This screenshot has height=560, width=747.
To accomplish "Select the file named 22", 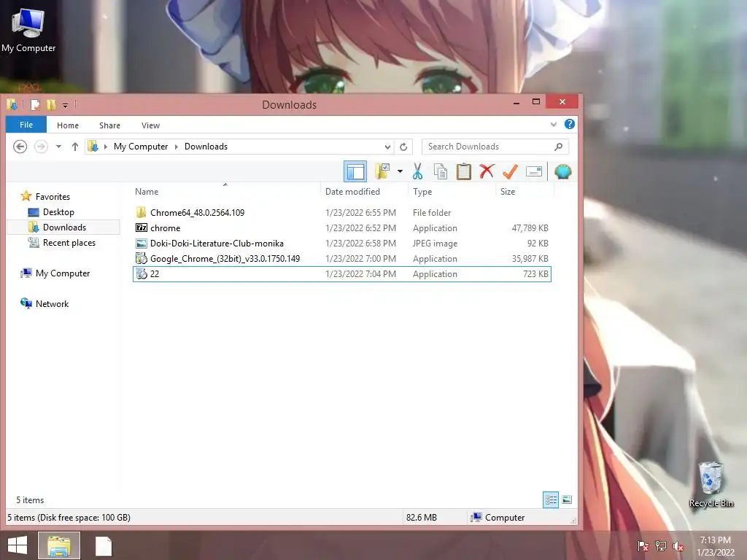I will (x=341, y=274).
